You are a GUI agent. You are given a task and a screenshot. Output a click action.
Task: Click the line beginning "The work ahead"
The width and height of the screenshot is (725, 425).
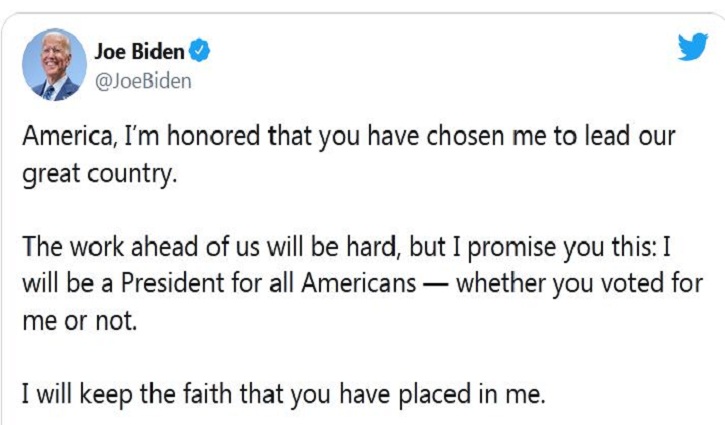coord(346,246)
